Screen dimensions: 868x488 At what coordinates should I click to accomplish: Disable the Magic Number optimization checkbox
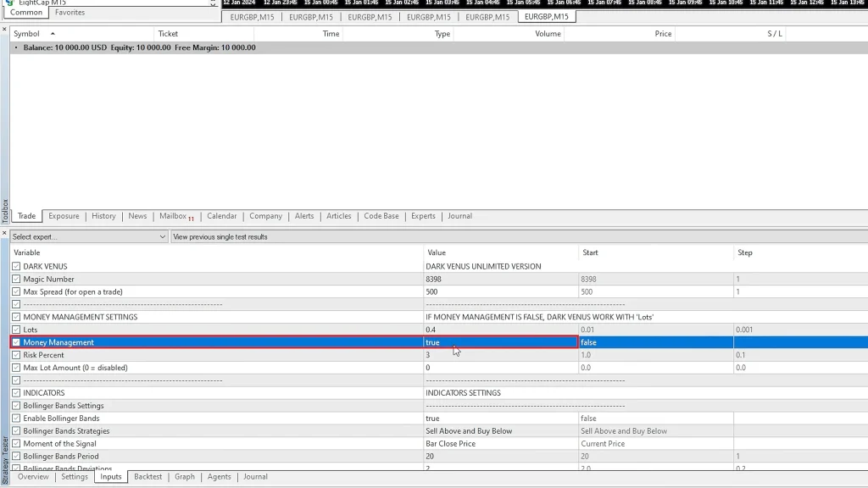pyautogui.click(x=16, y=279)
